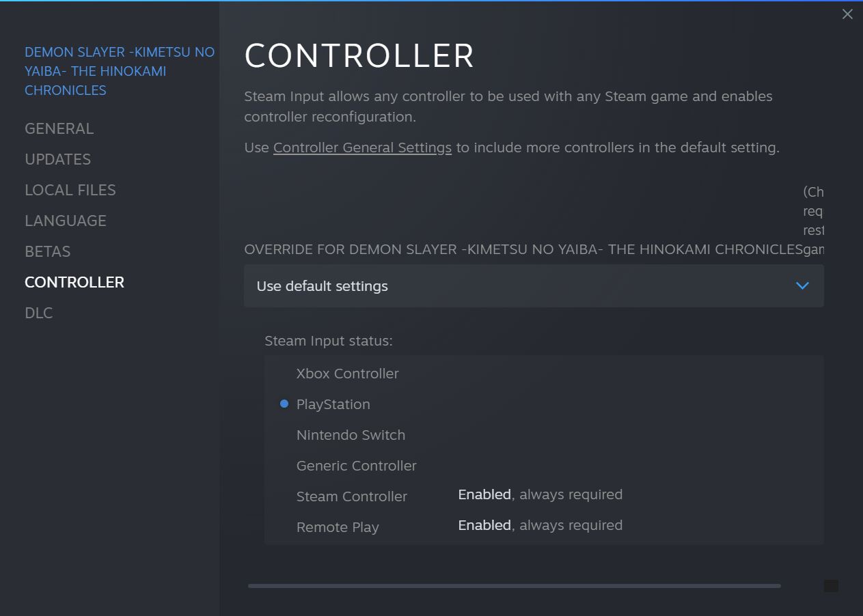
Task: Click the Demon Slayer game title link
Action: pyautogui.click(x=119, y=71)
